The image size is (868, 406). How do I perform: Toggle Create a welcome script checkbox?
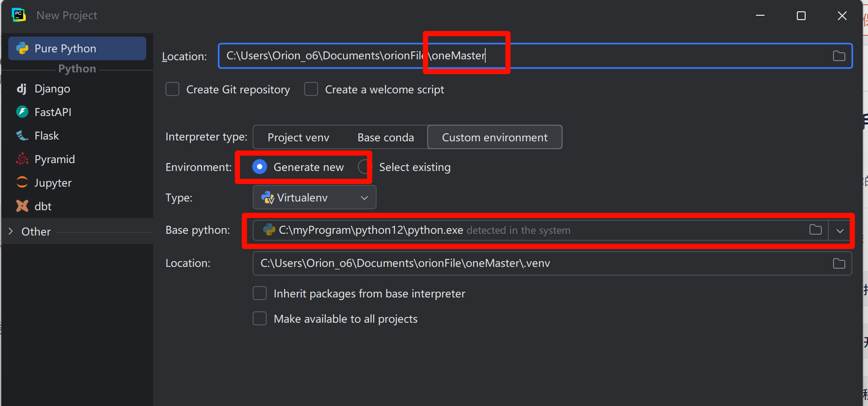[x=311, y=89]
